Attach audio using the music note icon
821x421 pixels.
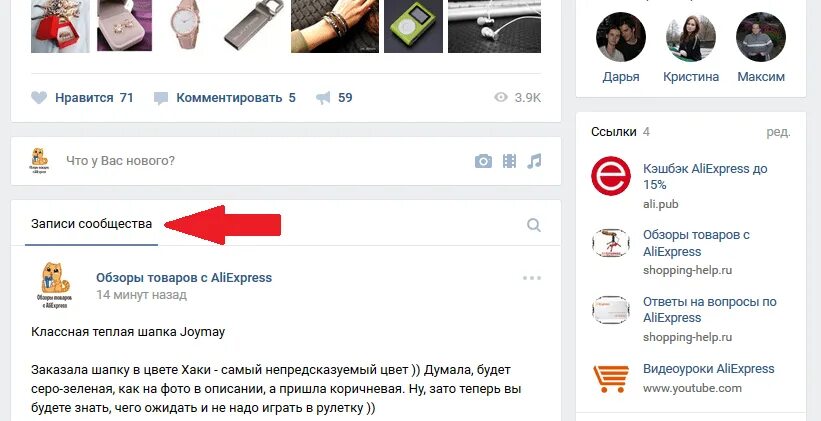(x=534, y=161)
